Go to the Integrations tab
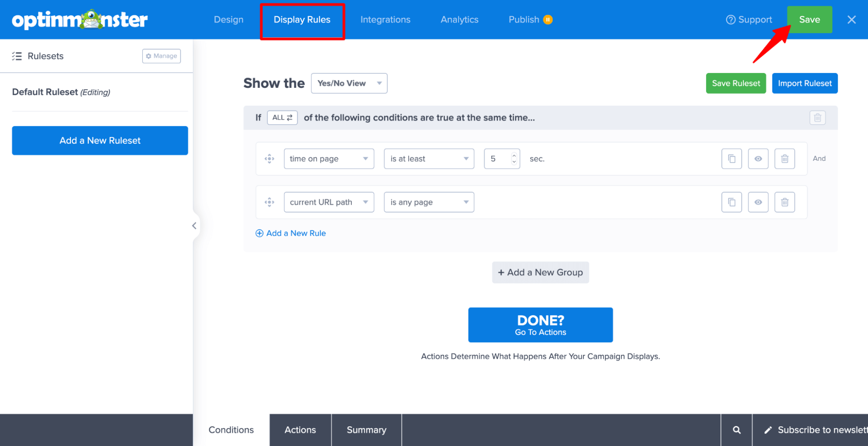Screen dimensions: 868x446 click(385, 20)
